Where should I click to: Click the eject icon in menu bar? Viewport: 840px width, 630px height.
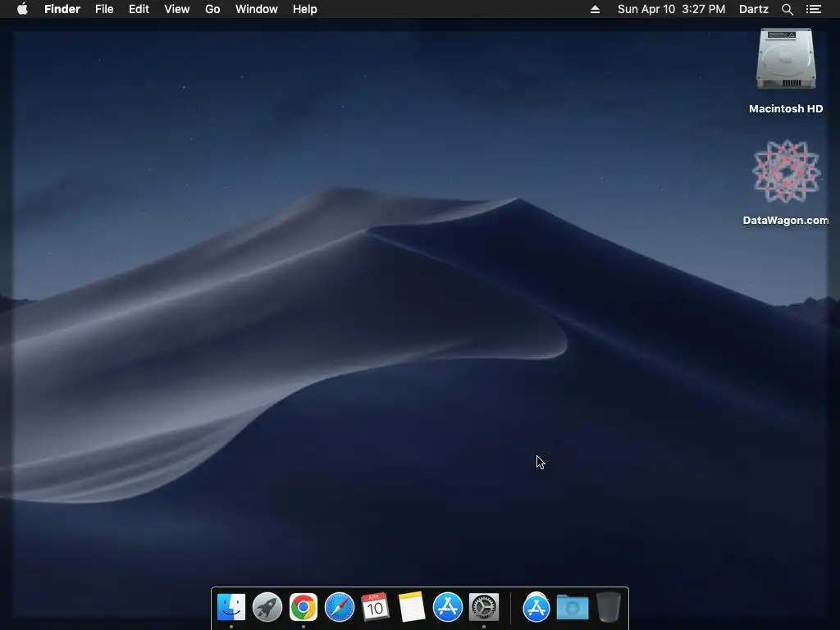(595, 9)
